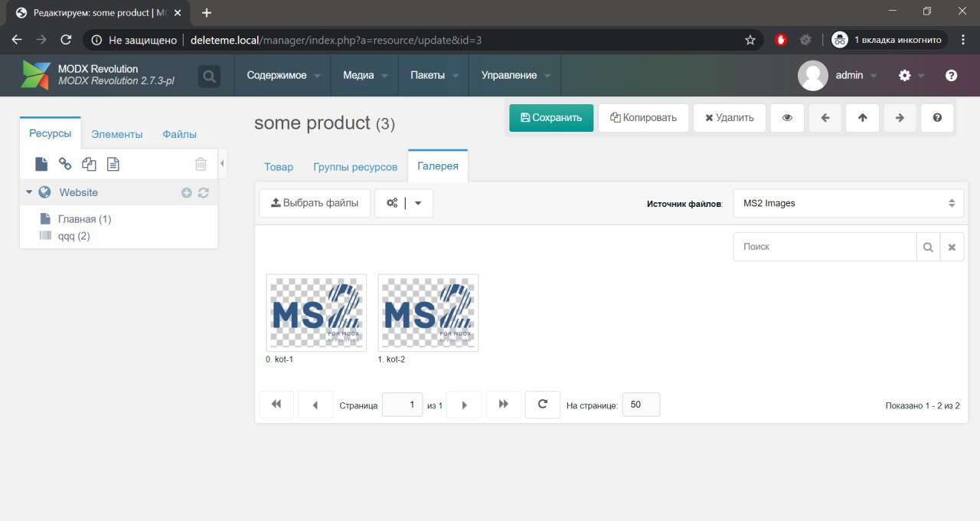Image resolution: width=980 pixels, height=521 pixels.
Task: Run the gallery search magnifier
Action: point(928,247)
